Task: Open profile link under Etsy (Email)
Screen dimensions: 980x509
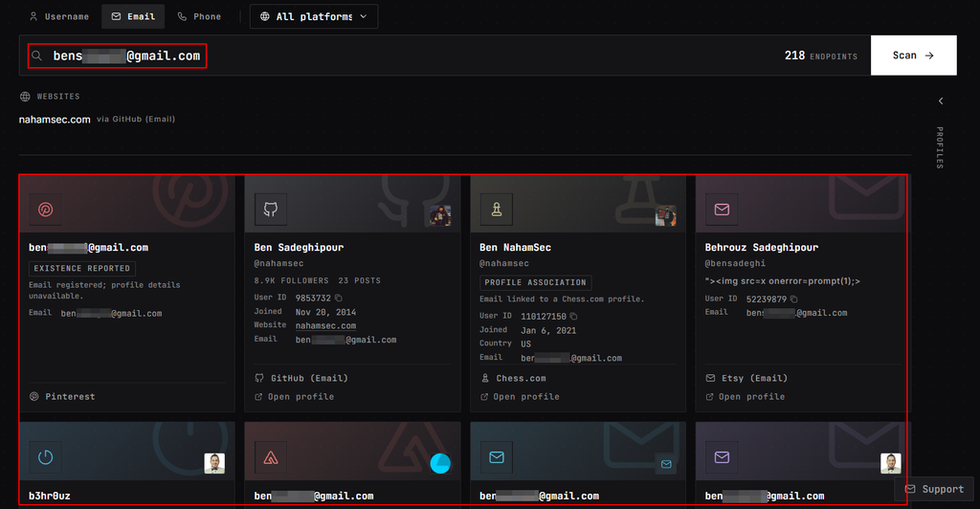Action: [746, 397]
